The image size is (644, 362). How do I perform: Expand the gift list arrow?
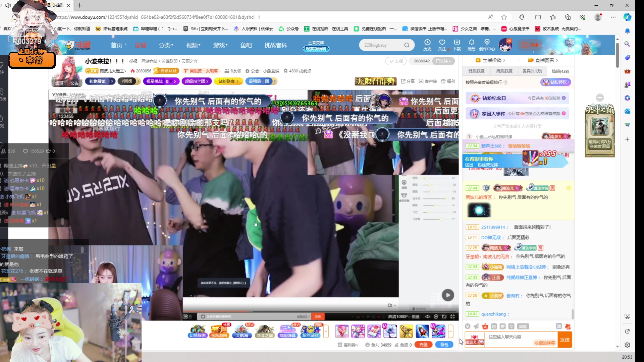click(450, 331)
